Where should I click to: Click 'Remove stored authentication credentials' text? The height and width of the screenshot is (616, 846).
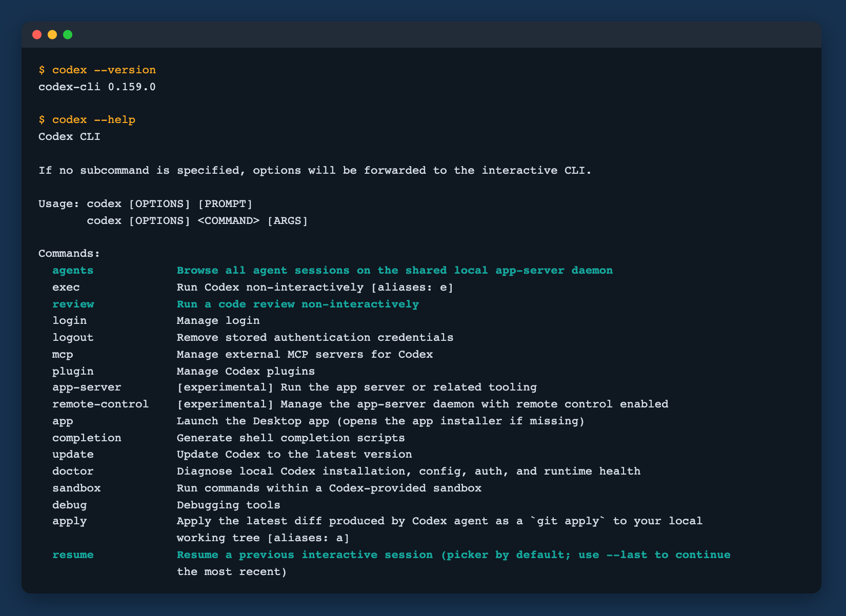(315, 337)
